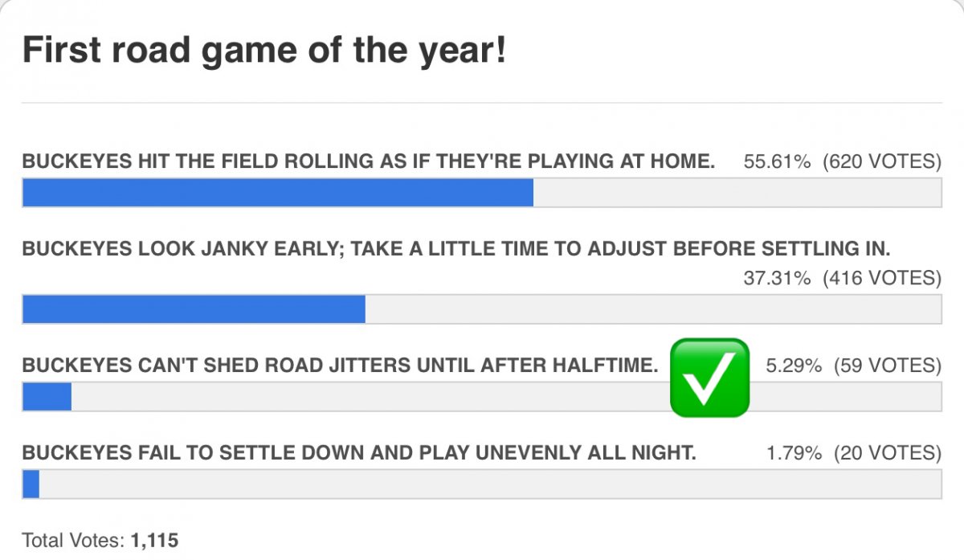Select the 37.31% (416 votes) label
This screenshot has width=964, height=560.
[x=843, y=278]
